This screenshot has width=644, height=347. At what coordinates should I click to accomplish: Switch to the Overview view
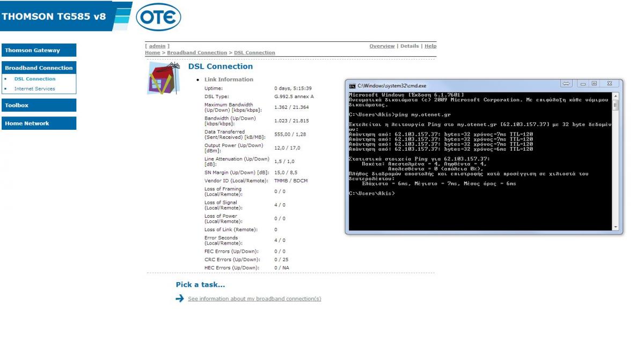382,46
